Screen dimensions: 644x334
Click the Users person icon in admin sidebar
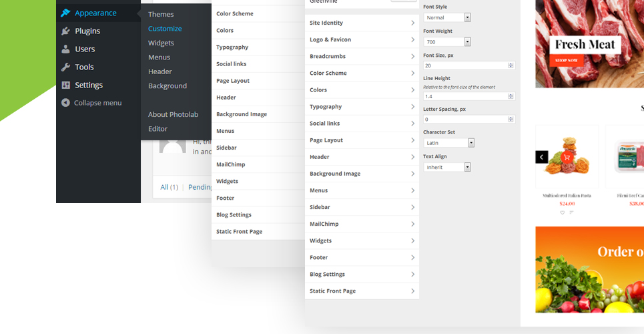coord(65,49)
